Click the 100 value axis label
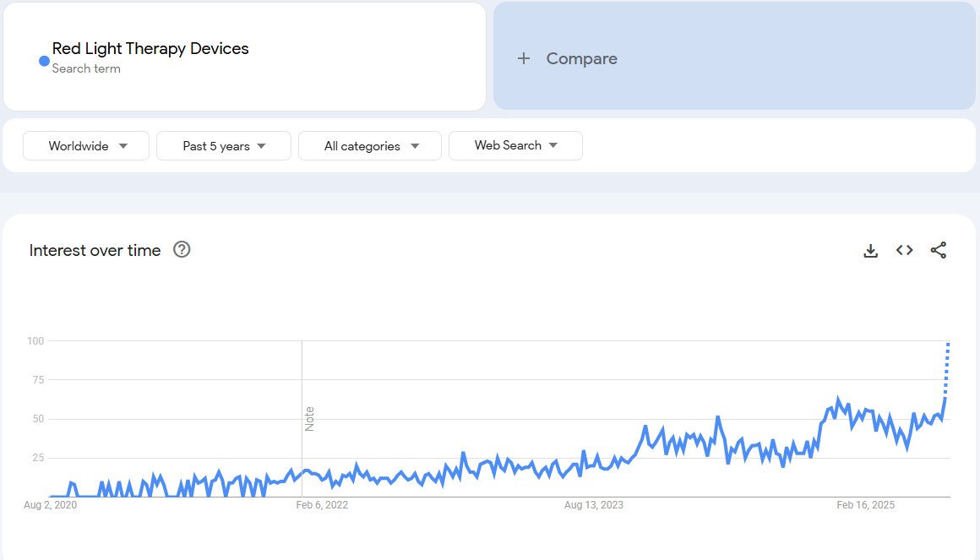This screenshot has height=560, width=980. [35, 340]
